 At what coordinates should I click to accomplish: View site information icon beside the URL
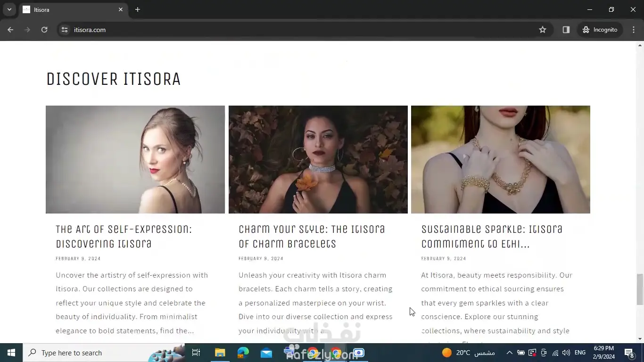[x=65, y=30]
